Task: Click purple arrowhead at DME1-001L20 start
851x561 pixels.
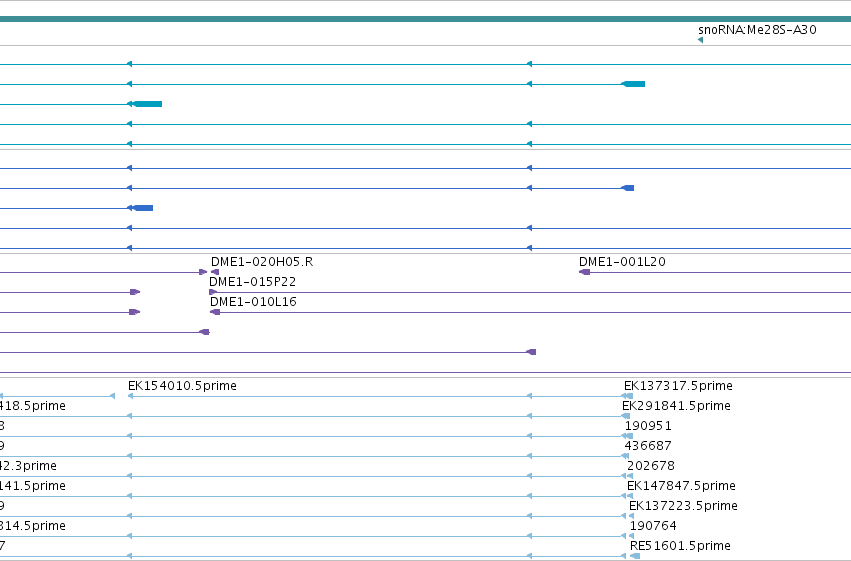Action: (585, 272)
